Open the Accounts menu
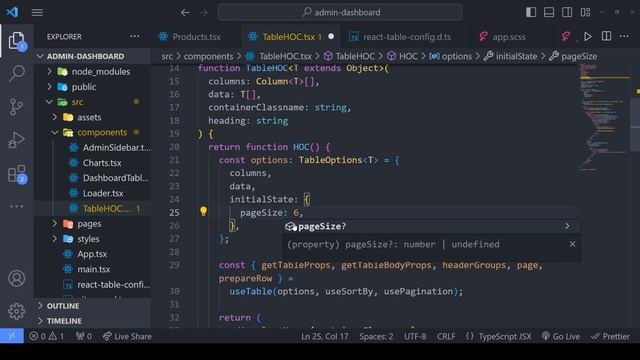Screen dimensions: 640x360 click(17, 278)
